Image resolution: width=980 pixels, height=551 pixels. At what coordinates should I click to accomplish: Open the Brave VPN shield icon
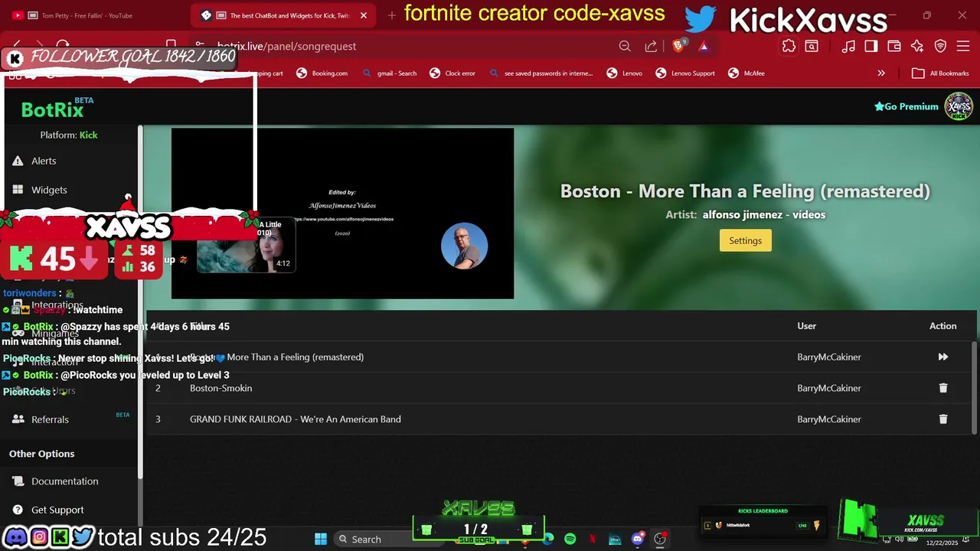[x=940, y=46]
